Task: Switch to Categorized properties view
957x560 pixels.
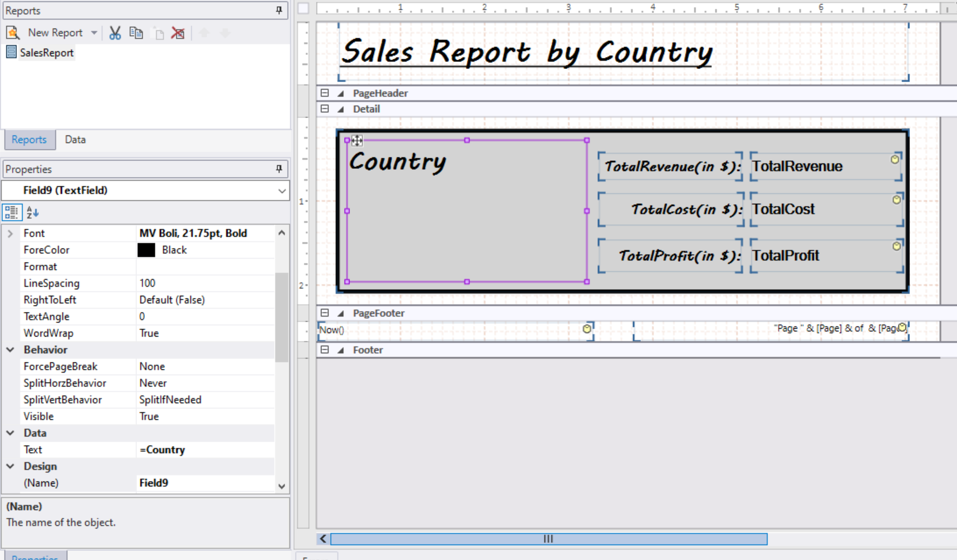Action: pyautogui.click(x=12, y=212)
